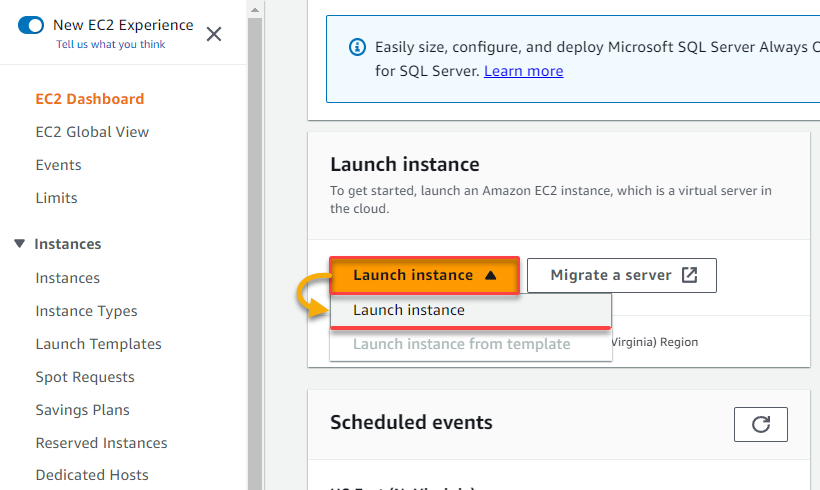The width and height of the screenshot is (820, 490).
Task: Open Dedicated Hosts page
Action: [92, 475]
